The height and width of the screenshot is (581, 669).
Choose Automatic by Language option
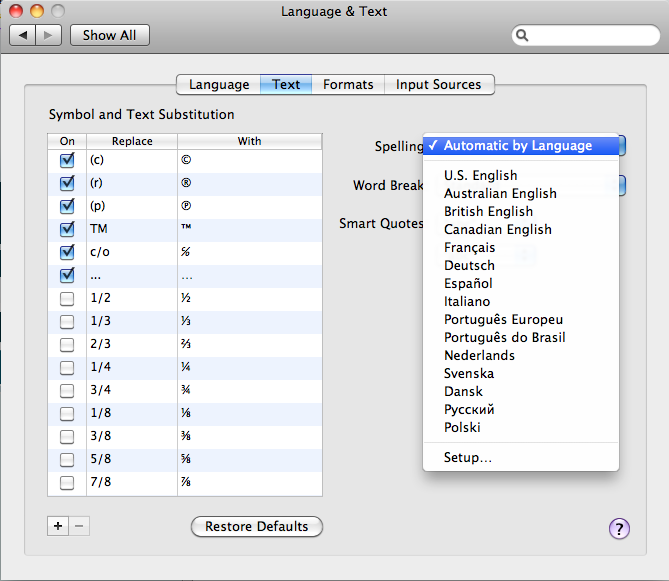(518, 146)
